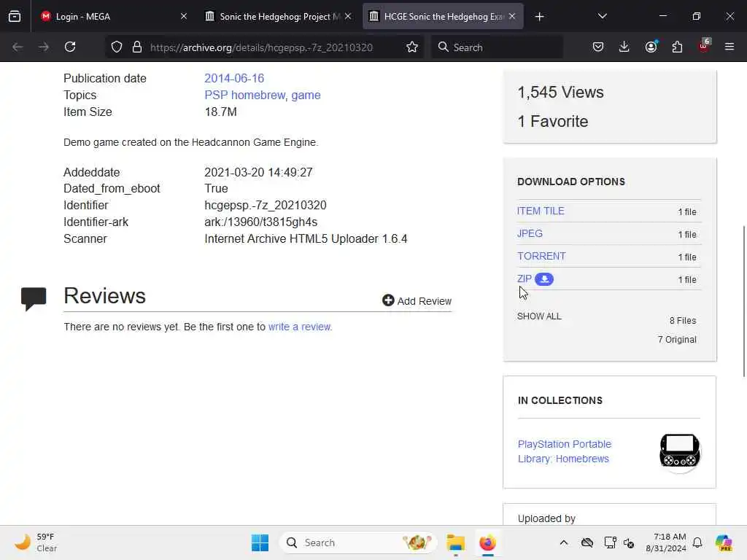Switch to Sonic the Hedgehog: Project tab
Screen dimensions: 747x560
[279, 17]
